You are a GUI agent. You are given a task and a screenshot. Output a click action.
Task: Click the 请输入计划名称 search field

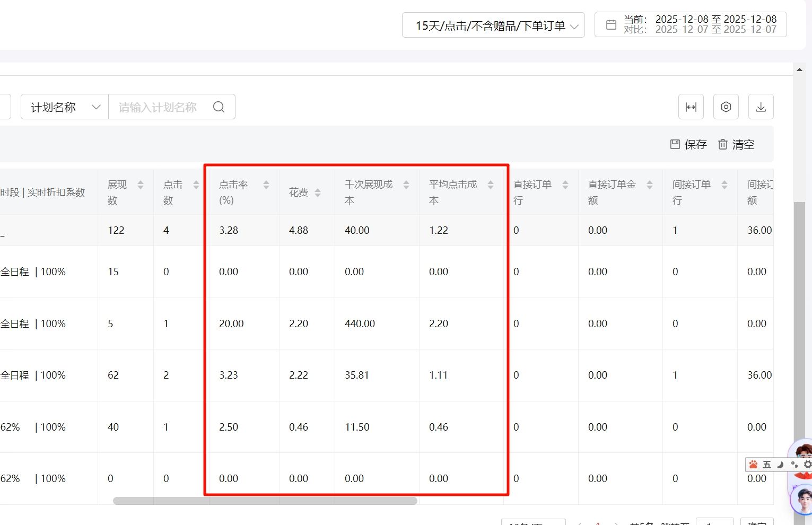[x=159, y=107]
